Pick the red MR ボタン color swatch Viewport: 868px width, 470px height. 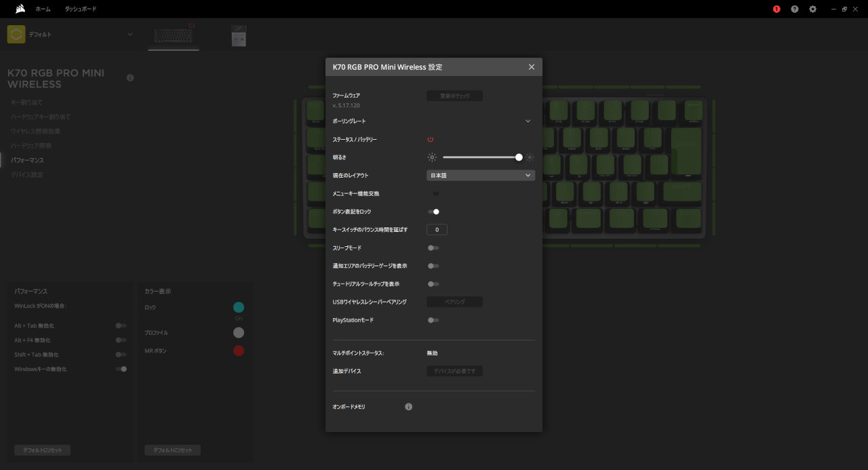pyautogui.click(x=239, y=351)
